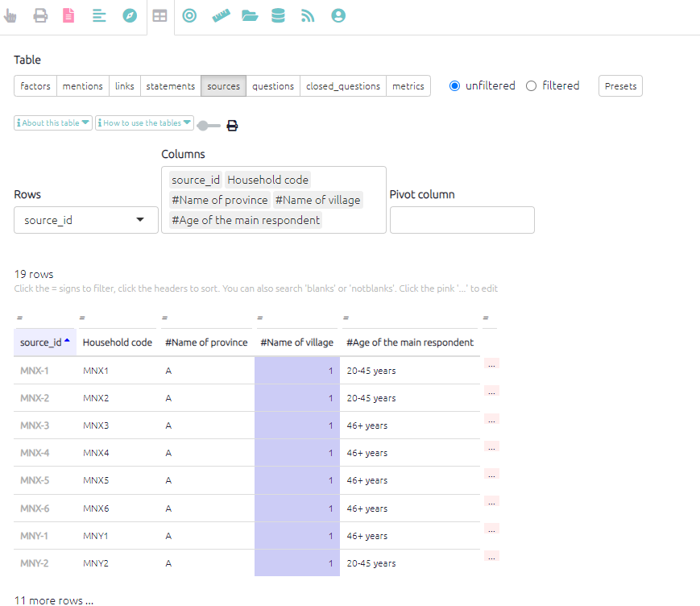700x606 pixels.
Task: Click the ruler icon in top toolbar
Action: pos(221,16)
